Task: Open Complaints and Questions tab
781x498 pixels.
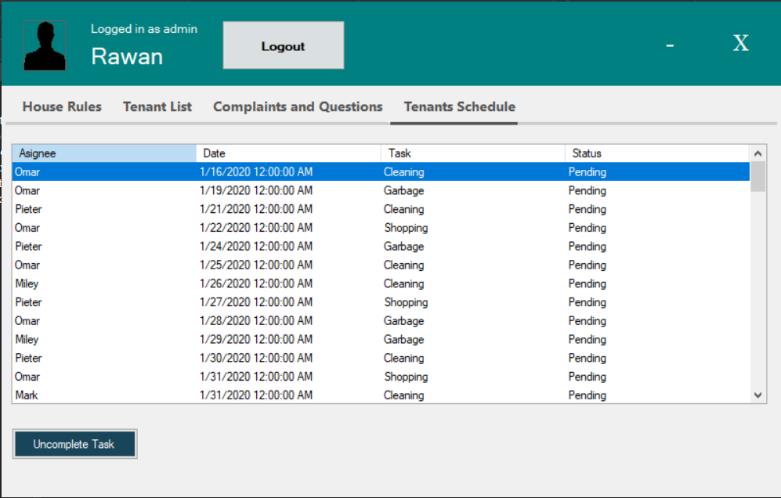Action: 298,107
